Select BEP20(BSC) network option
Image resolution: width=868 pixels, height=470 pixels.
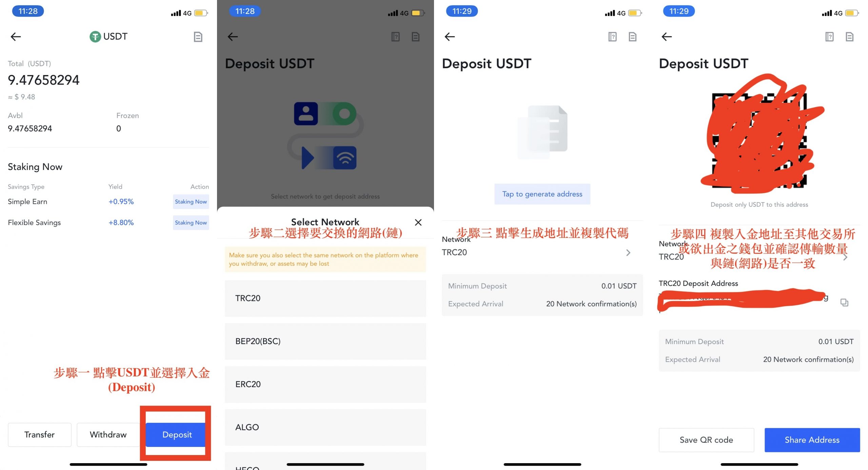pyautogui.click(x=325, y=341)
